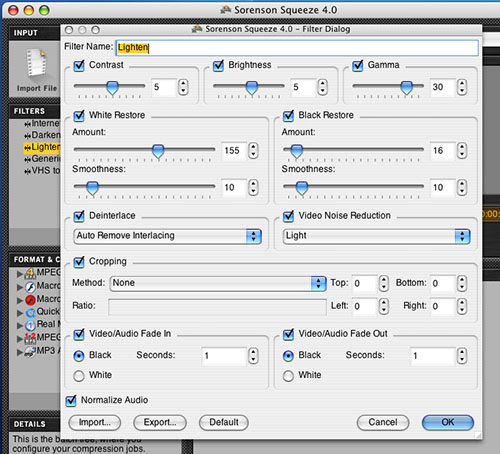Click the Cropping Right value stepper

point(462,306)
